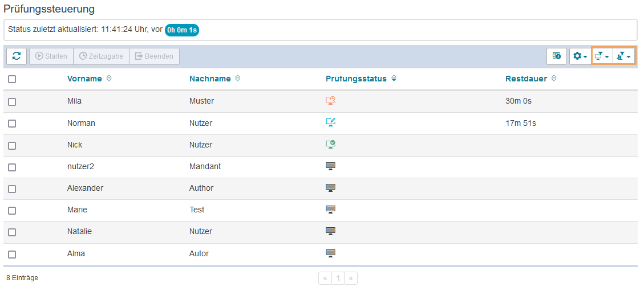Screen dimensions: 644x287
Task: Click the sort arrows next to Nachname
Action: (x=237, y=79)
